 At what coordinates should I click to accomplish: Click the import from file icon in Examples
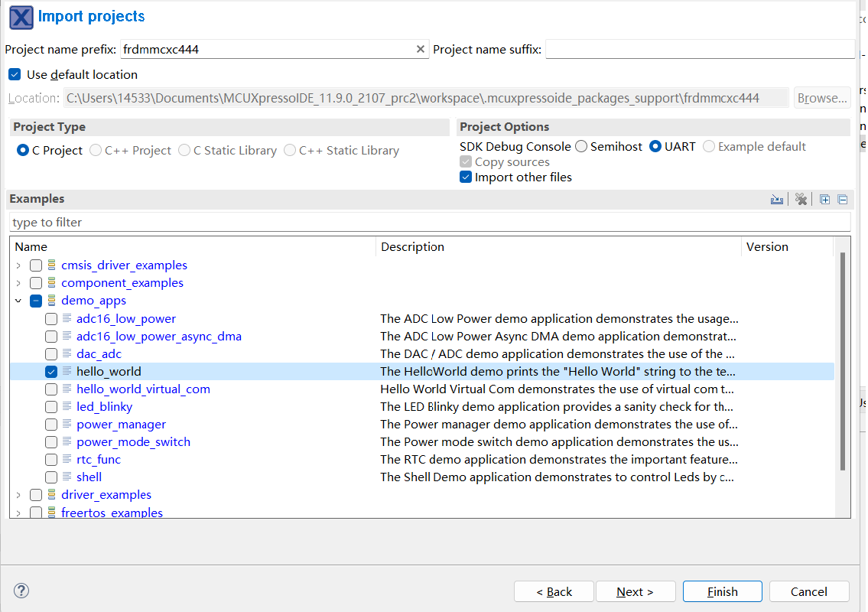click(x=777, y=200)
